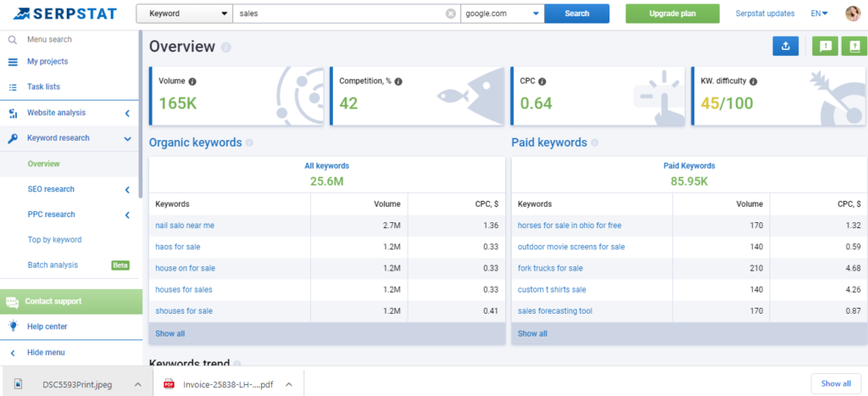Open options arrow for DSC5593Print.jpeg download
Screen dimensions: 868x396
pyautogui.click(x=138, y=384)
